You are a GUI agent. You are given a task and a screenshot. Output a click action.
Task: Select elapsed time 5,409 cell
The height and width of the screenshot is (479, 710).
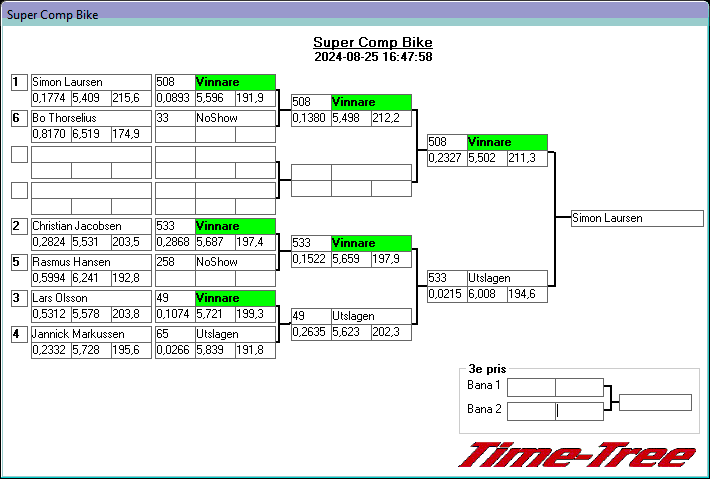91,98
